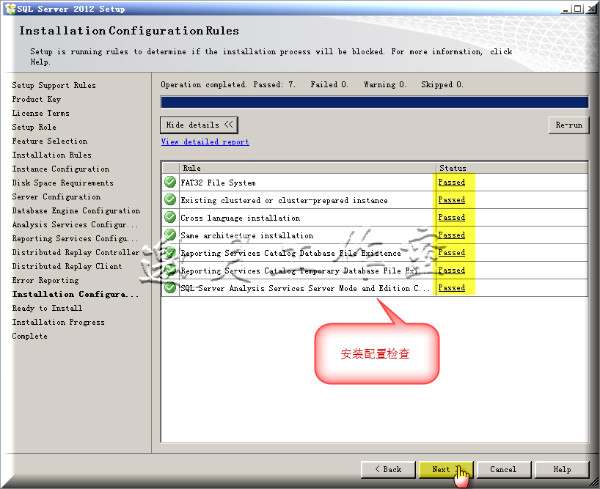Select the Instance Configuration step
This screenshot has width=600, height=489.
click(60, 169)
